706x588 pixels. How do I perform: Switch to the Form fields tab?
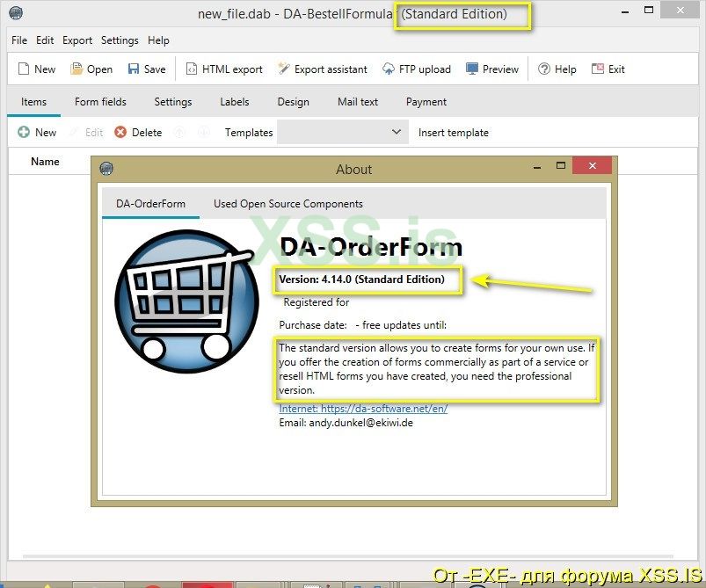point(100,102)
